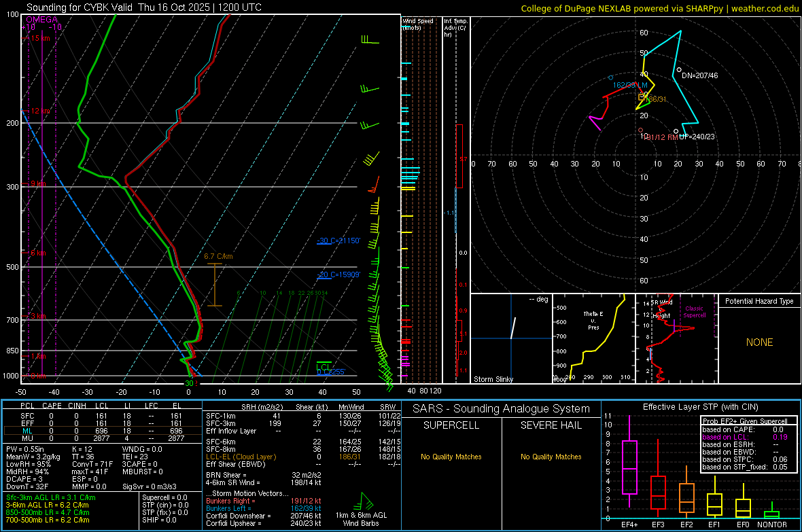Image resolution: width=802 pixels, height=532 pixels.
Task: Select the MU parcel row label
Action: [27, 438]
